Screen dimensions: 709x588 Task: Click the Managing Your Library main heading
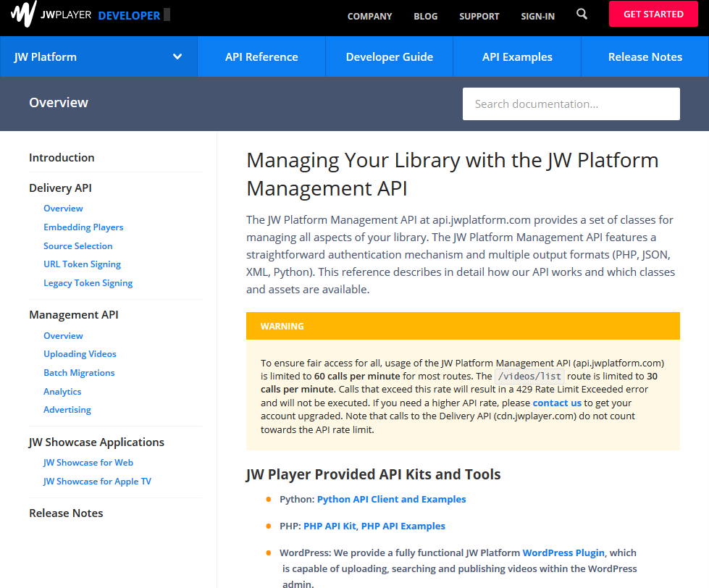pos(452,174)
